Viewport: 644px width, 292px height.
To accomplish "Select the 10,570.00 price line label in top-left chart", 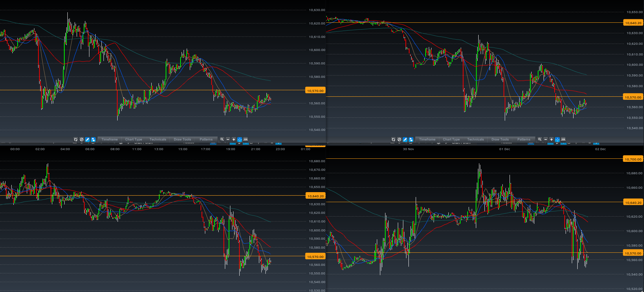I will (x=315, y=91).
